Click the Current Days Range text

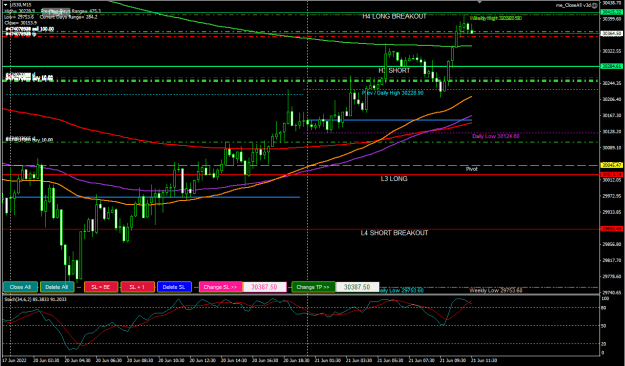[x=69, y=17]
